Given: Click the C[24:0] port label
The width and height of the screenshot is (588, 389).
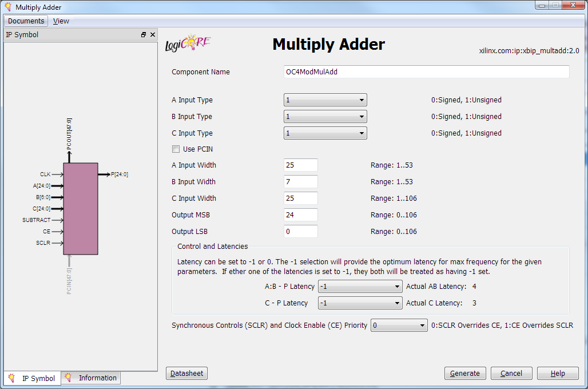Looking at the screenshot, I should click(42, 209).
